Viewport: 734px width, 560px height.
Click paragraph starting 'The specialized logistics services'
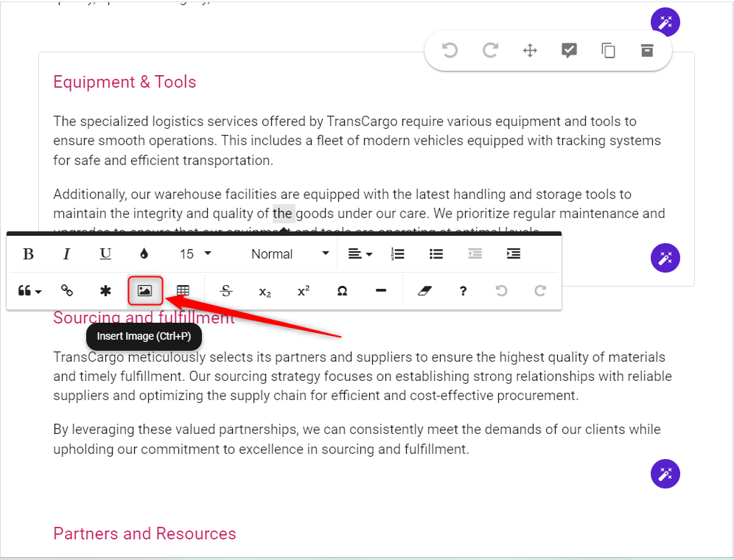click(x=357, y=141)
